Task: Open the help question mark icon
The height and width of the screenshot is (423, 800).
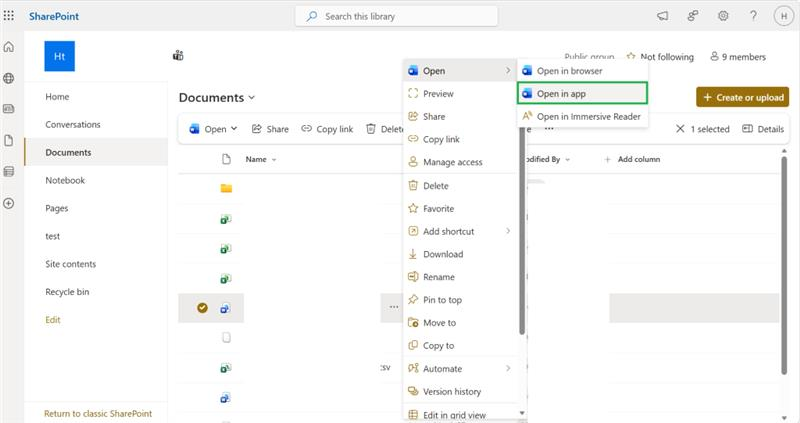Action: [753, 16]
